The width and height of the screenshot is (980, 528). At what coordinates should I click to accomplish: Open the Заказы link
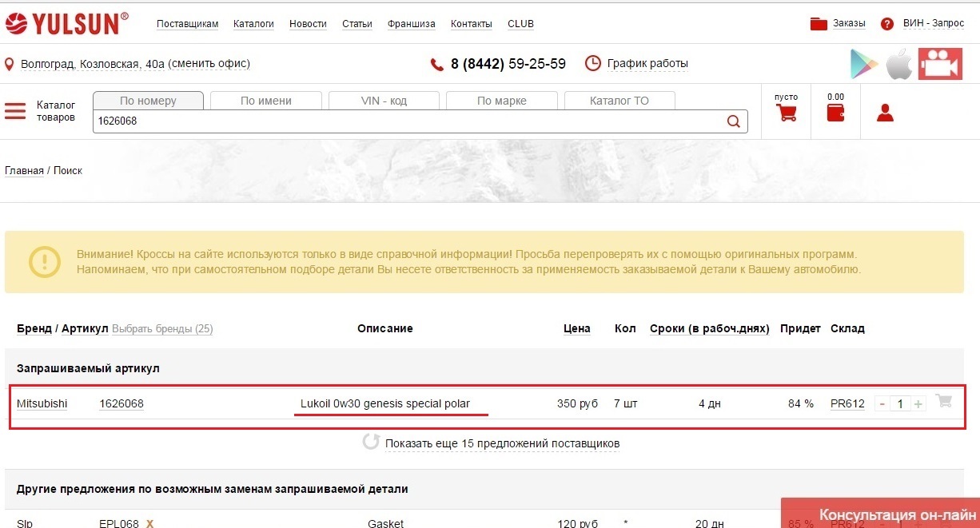[x=849, y=24]
